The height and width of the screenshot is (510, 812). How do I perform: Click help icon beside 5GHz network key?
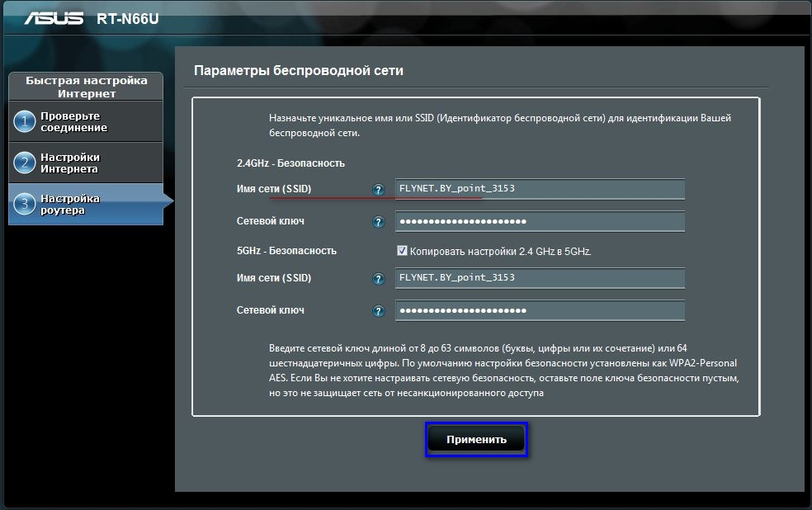coord(379,311)
